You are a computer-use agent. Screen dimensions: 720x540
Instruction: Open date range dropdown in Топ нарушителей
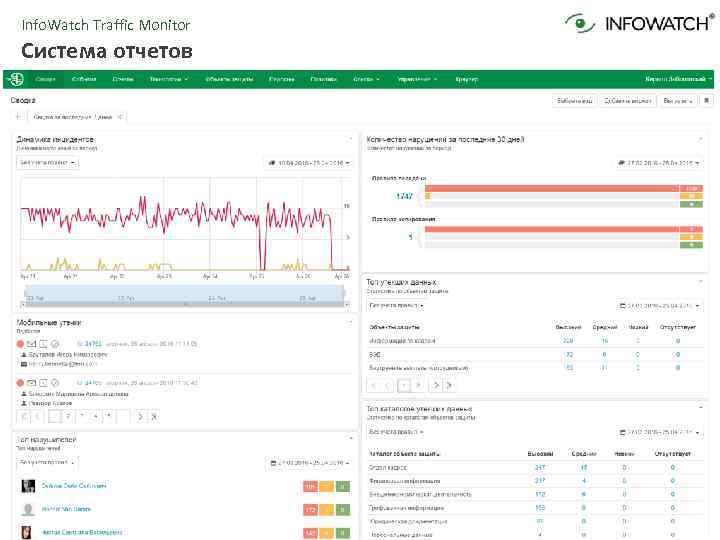click(x=309, y=463)
